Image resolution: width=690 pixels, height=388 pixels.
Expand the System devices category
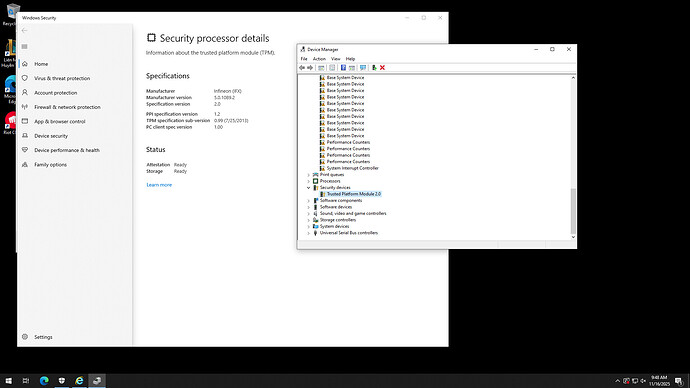point(308,227)
